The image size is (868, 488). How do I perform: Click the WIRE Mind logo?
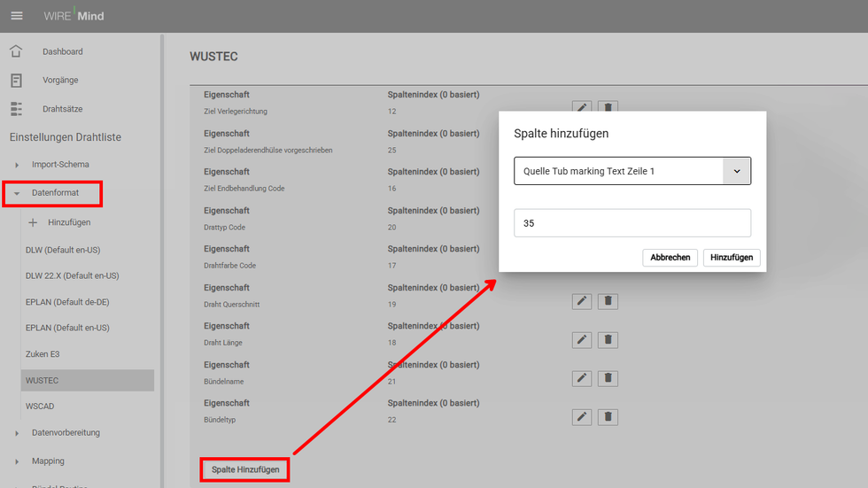pos(74,16)
